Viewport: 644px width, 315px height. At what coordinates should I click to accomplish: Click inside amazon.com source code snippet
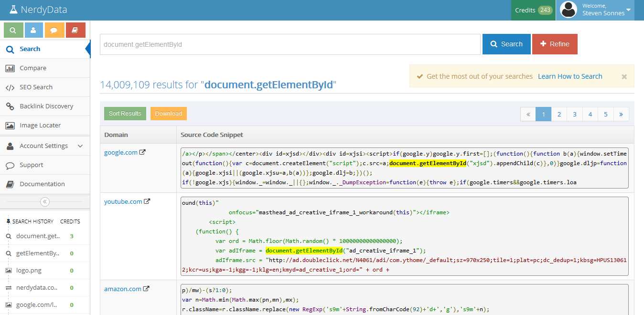pos(405,299)
